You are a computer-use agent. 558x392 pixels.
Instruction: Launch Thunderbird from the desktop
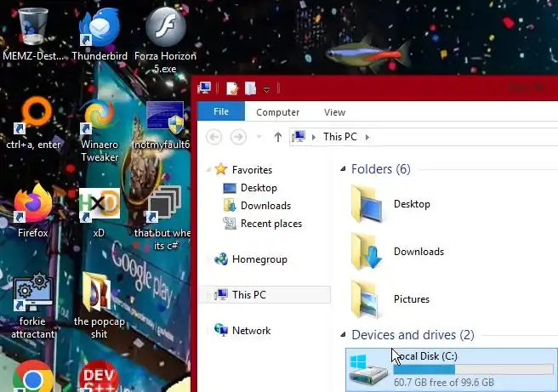[x=100, y=28]
